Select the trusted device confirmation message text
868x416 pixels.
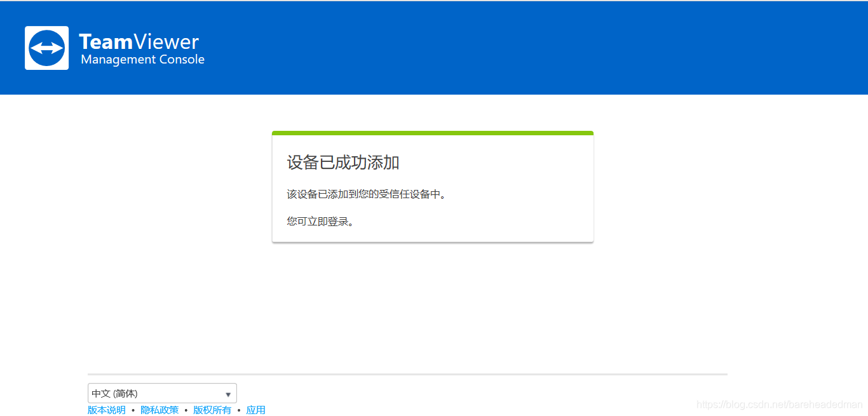366,194
